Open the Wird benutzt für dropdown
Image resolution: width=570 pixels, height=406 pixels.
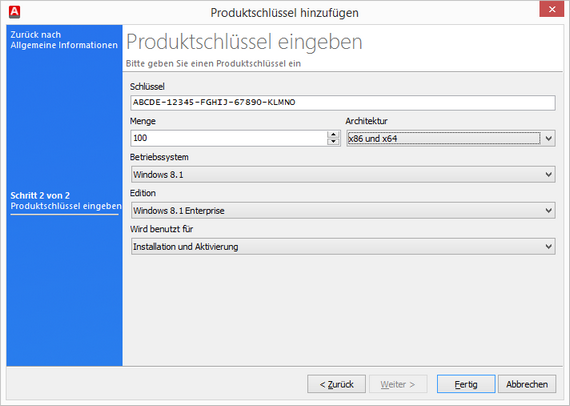tap(342, 246)
